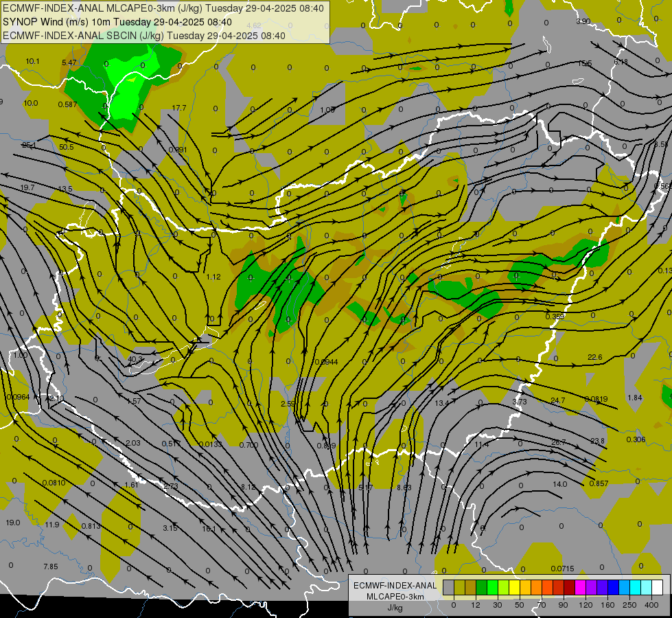
Task: Click the map value 0.306
Action: click(x=636, y=439)
